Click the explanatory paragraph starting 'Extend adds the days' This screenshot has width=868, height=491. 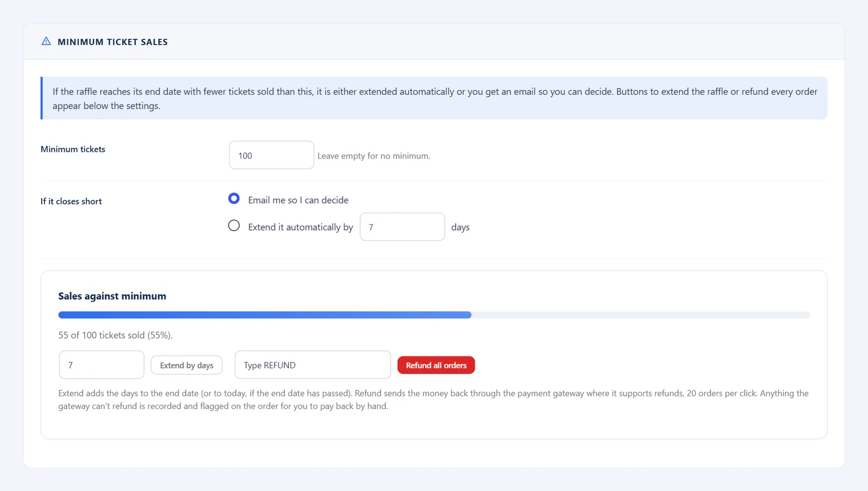434,400
